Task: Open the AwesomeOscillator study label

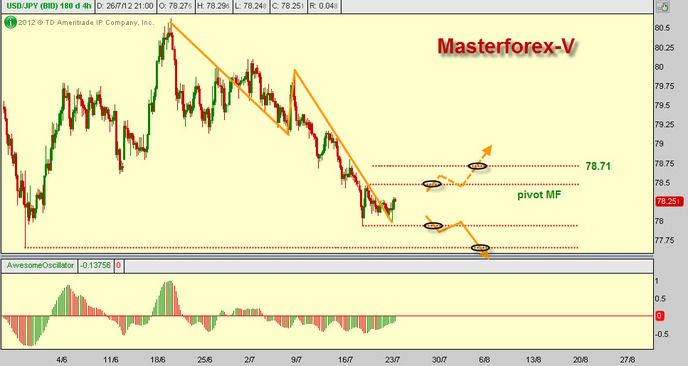Action: click(40, 266)
